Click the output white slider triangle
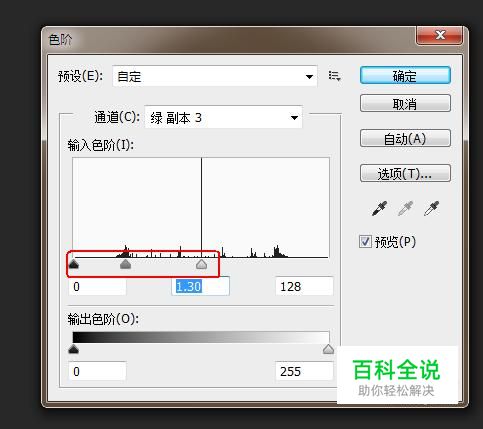 [x=328, y=349]
